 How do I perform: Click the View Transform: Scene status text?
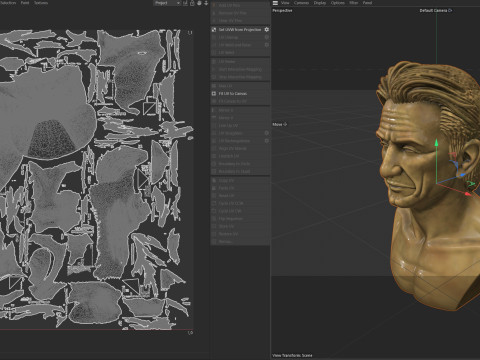(292, 355)
